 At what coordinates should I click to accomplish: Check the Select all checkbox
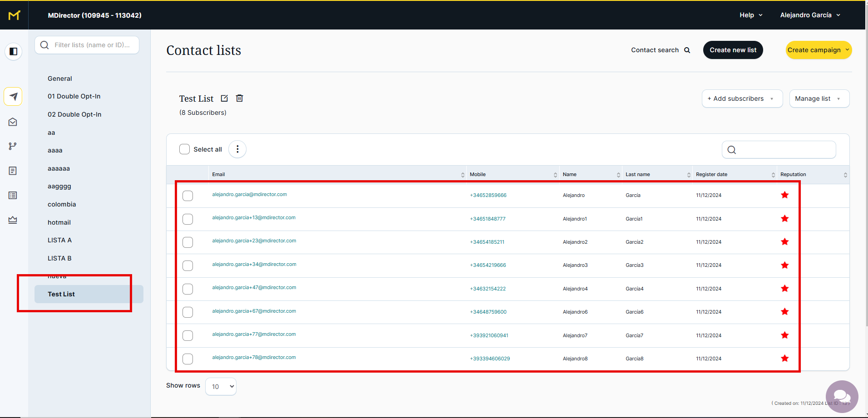point(184,149)
